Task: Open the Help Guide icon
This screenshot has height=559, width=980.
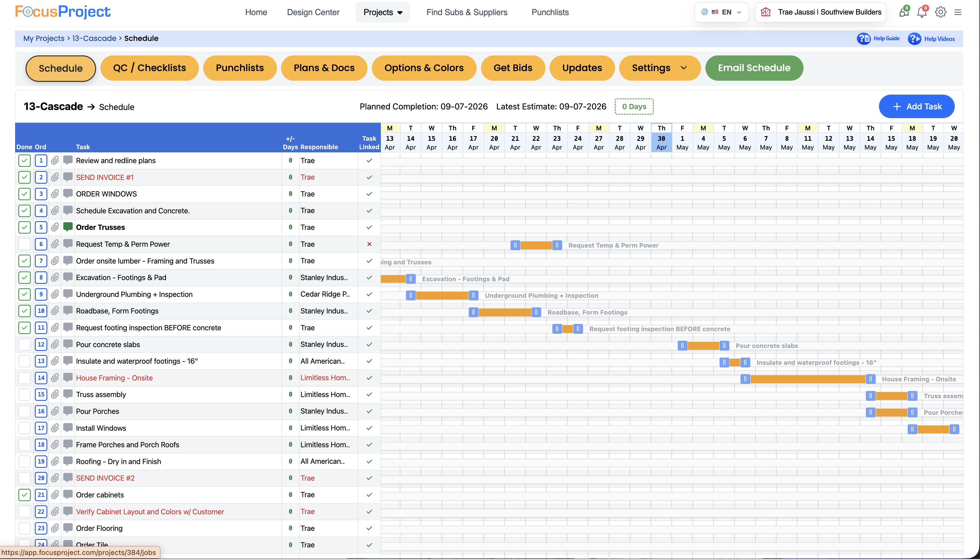Action: click(x=864, y=38)
